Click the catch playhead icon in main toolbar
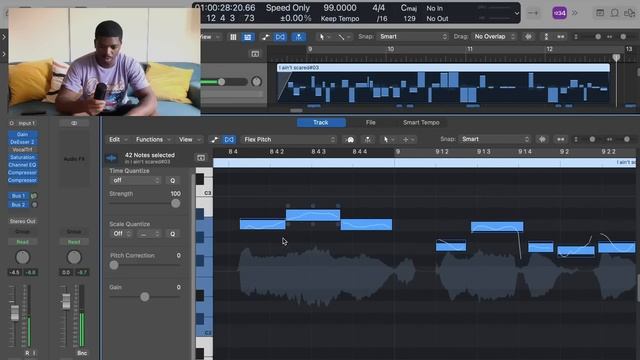 (299, 37)
